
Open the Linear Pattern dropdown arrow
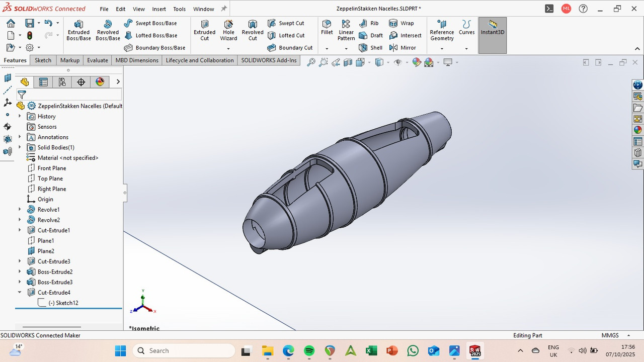346,49
